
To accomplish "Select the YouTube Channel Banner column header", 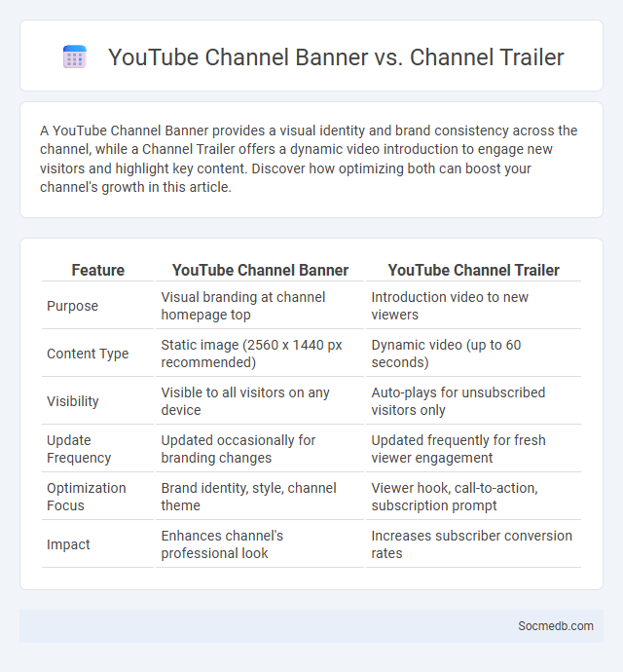I will [x=260, y=270].
